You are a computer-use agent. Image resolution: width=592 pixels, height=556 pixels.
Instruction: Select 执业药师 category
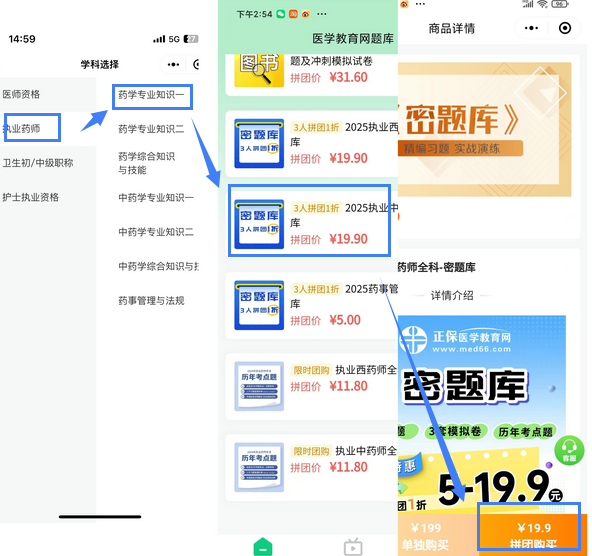coord(21,129)
